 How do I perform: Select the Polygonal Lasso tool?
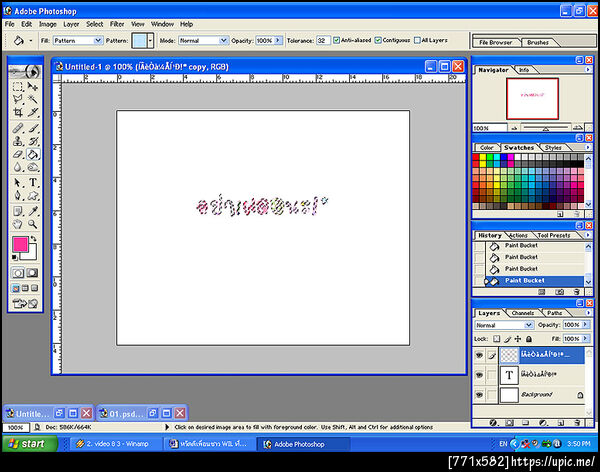18,99
